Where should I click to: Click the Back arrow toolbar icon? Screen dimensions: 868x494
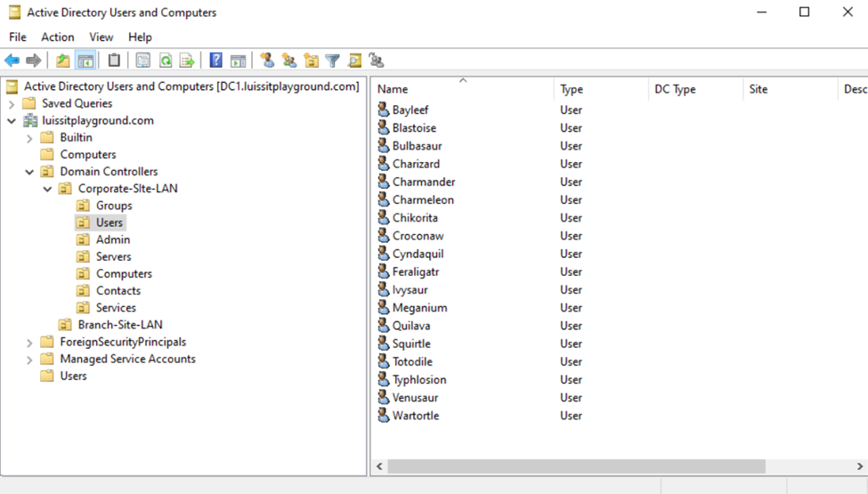coord(12,61)
